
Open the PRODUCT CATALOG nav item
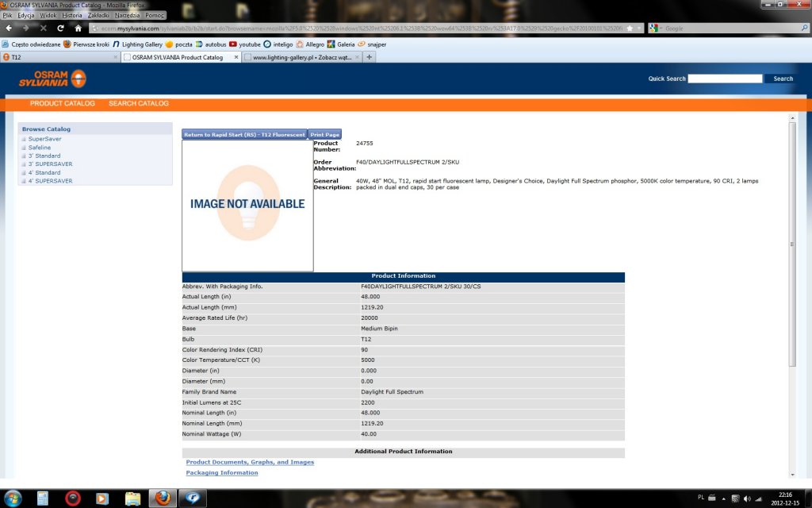62,104
